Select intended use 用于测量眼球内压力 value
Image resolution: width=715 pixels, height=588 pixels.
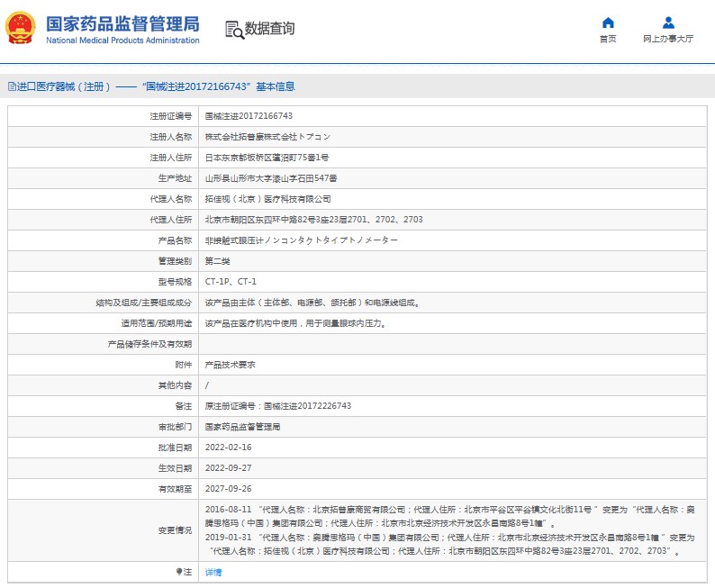click(x=295, y=323)
